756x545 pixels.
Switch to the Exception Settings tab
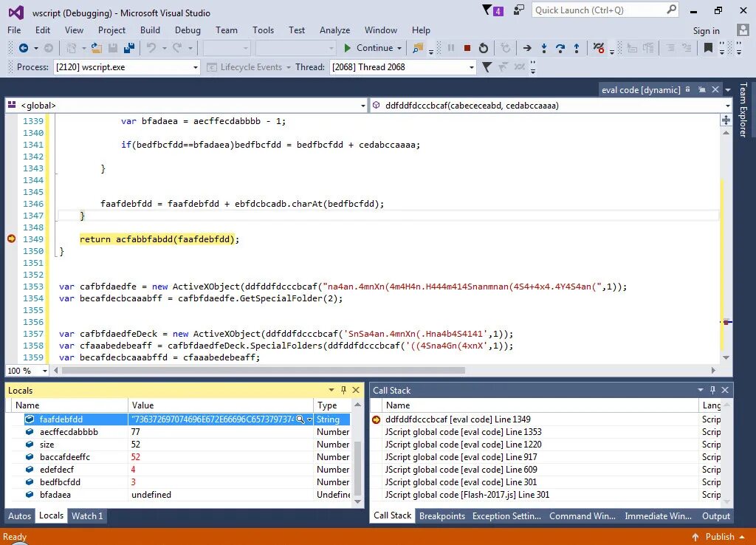point(506,515)
